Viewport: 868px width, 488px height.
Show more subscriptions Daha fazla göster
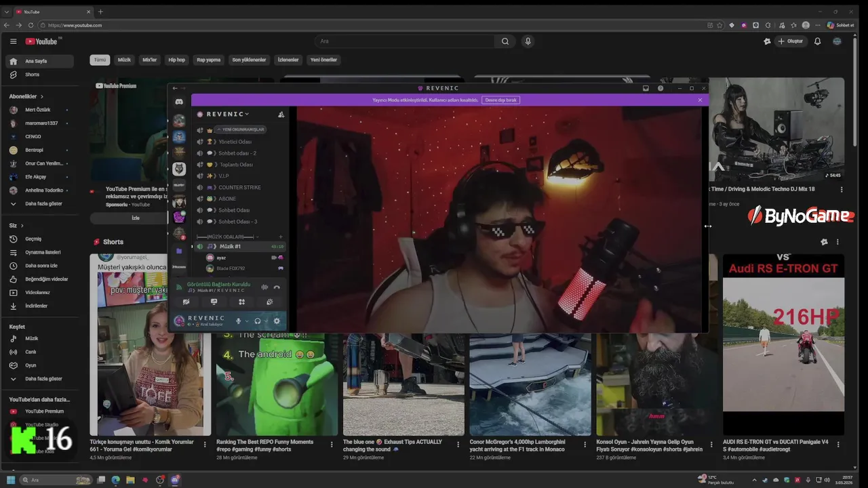43,203
